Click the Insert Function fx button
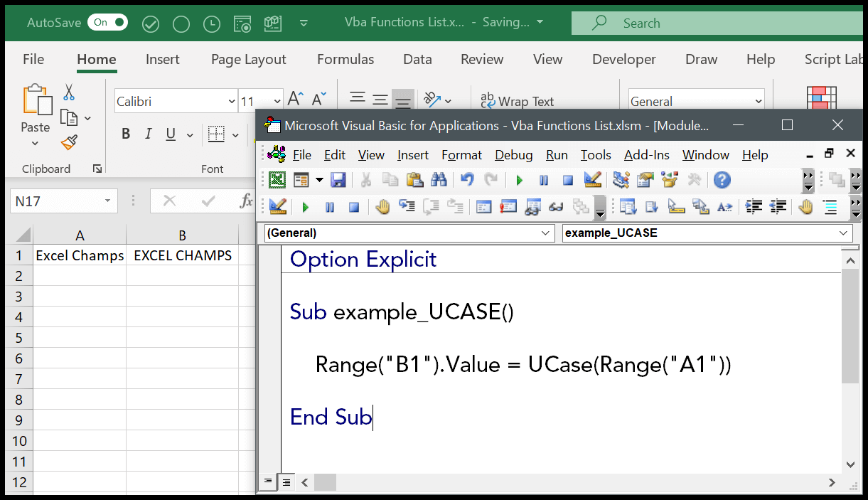Viewport: 868px width, 500px height. (x=245, y=201)
